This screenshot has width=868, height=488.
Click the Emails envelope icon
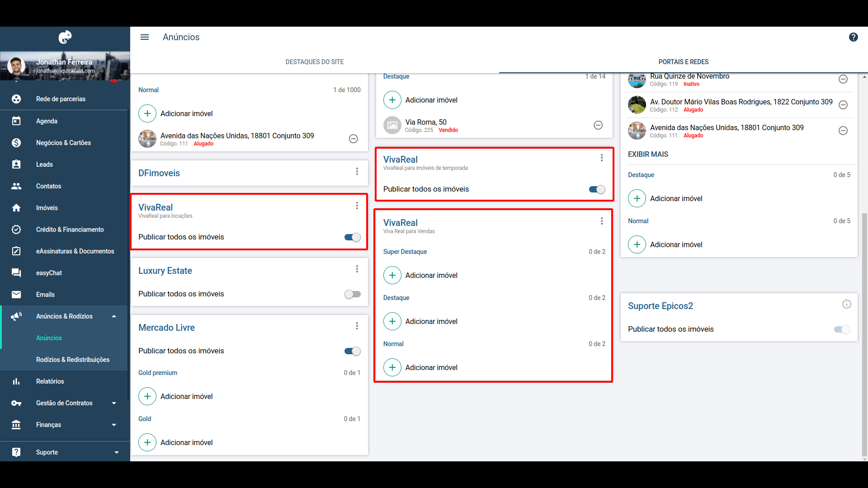[16, 295]
